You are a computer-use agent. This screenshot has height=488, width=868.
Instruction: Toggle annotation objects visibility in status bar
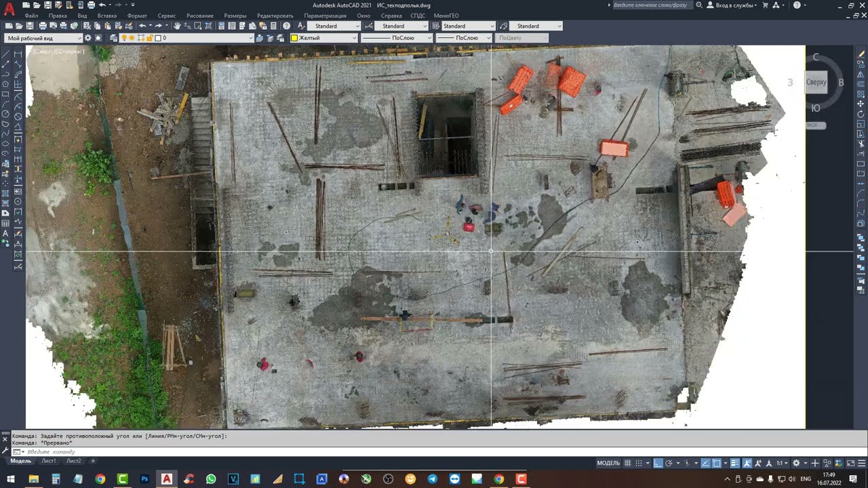(747, 463)
